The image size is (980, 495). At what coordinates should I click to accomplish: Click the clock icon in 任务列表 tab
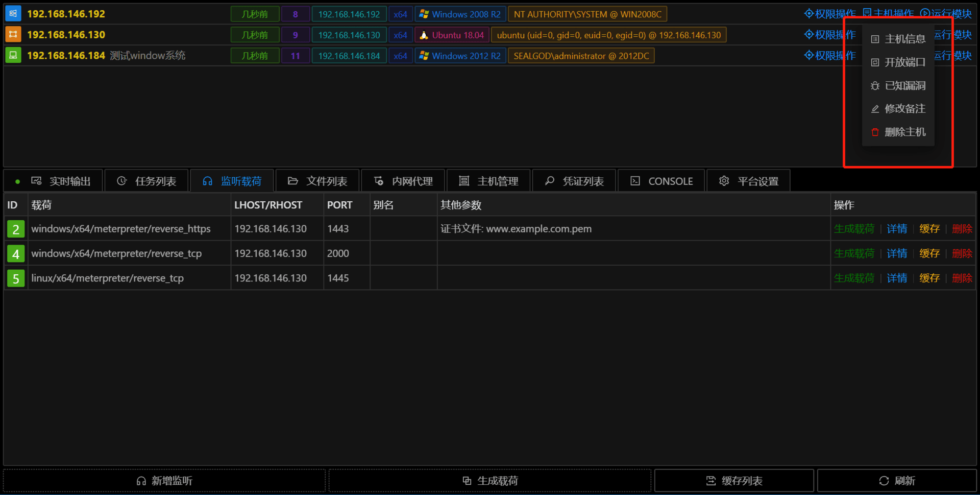click(x=121, y=181)
